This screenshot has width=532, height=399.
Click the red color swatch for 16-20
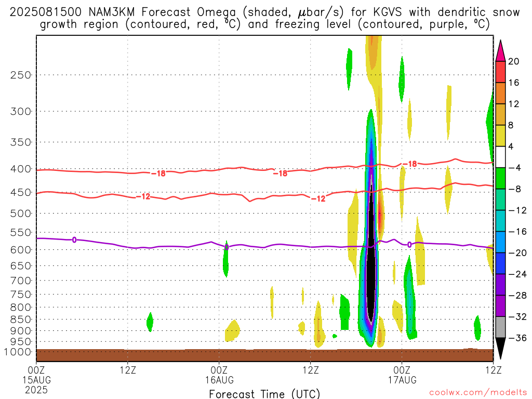pos(500,72)
